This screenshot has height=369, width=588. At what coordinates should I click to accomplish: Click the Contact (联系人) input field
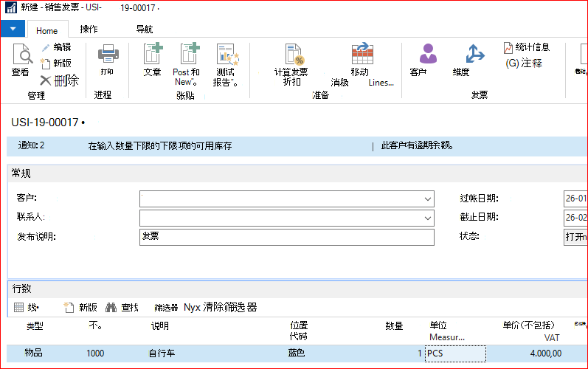[x=287, y=218]
